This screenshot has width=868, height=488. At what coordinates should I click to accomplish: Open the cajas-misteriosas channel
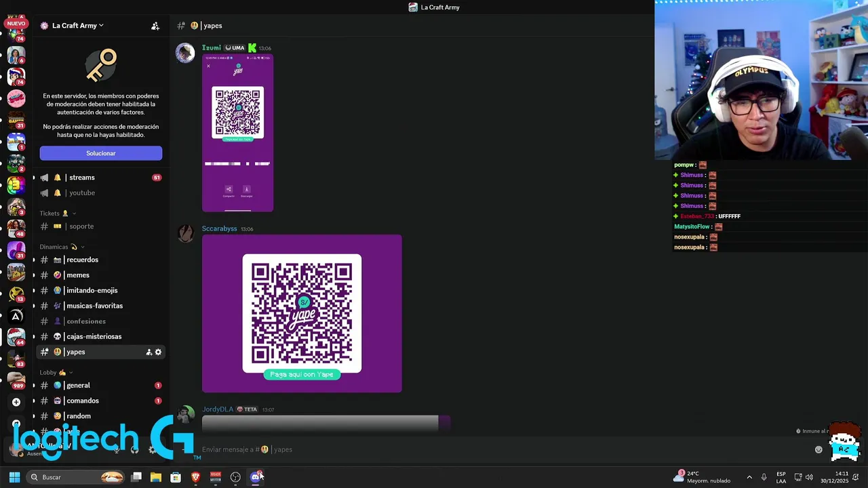[100, 337]
